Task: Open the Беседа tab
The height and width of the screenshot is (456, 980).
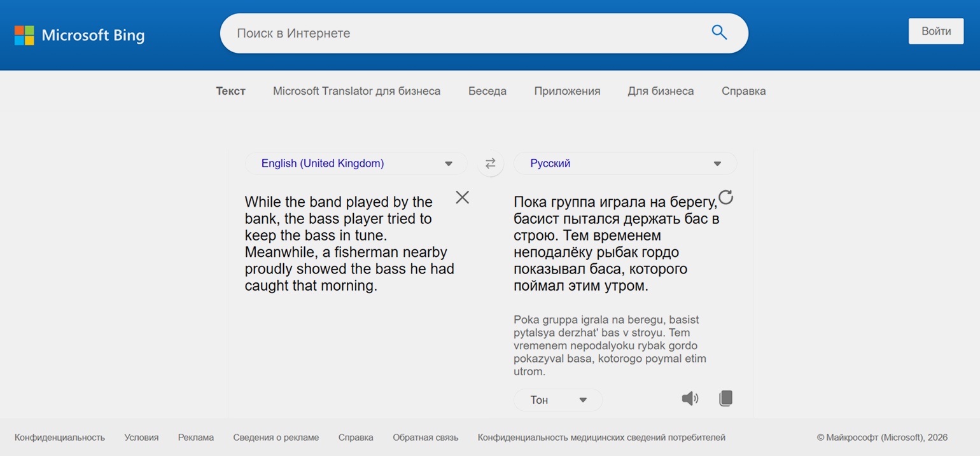Action: [487, 91]
